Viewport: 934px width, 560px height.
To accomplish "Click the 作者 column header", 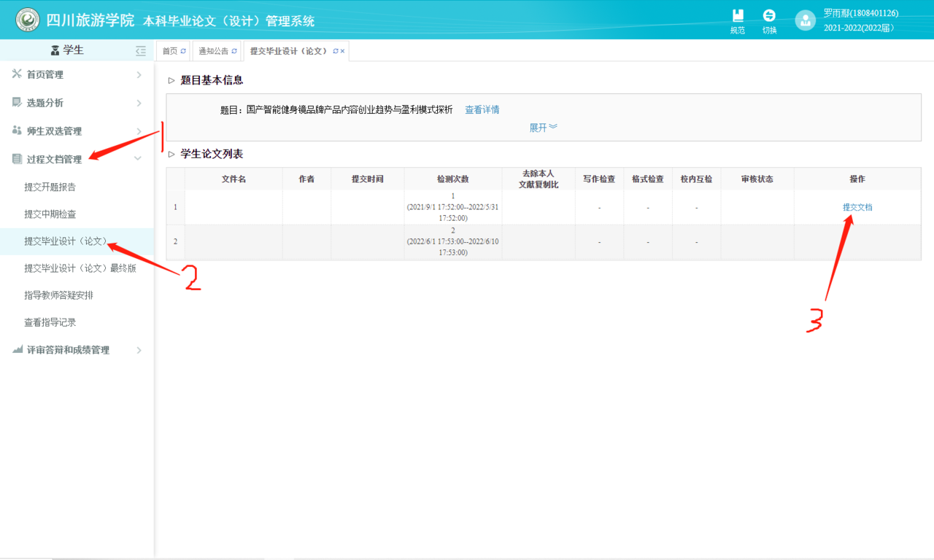I will [x=306, y=179].
